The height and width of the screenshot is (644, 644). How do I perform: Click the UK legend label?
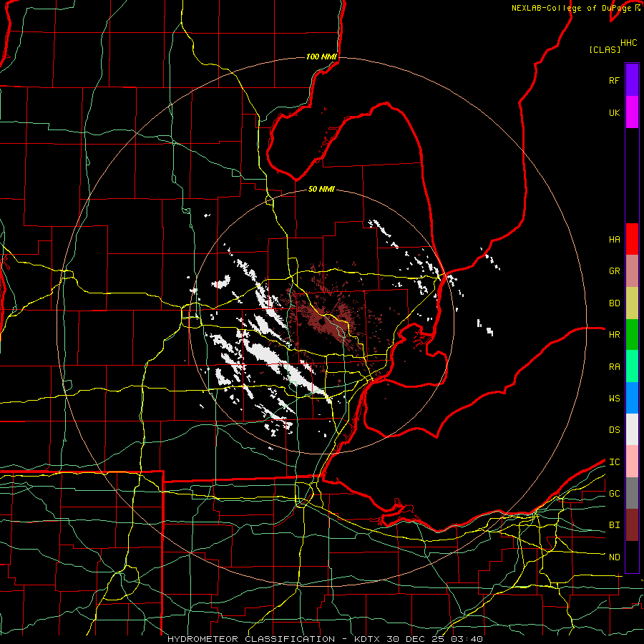pos(614,112)
